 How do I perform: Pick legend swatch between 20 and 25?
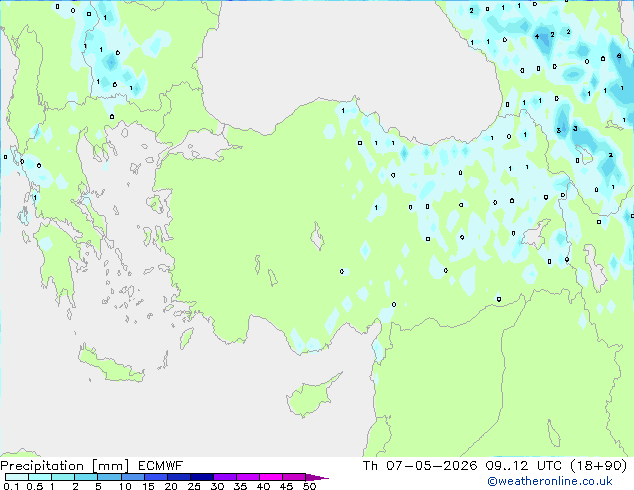click(x=178, y=477)
